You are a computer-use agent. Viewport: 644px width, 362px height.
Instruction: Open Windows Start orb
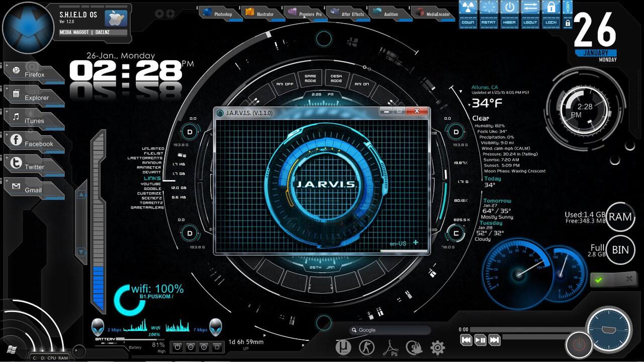point(12,349)
